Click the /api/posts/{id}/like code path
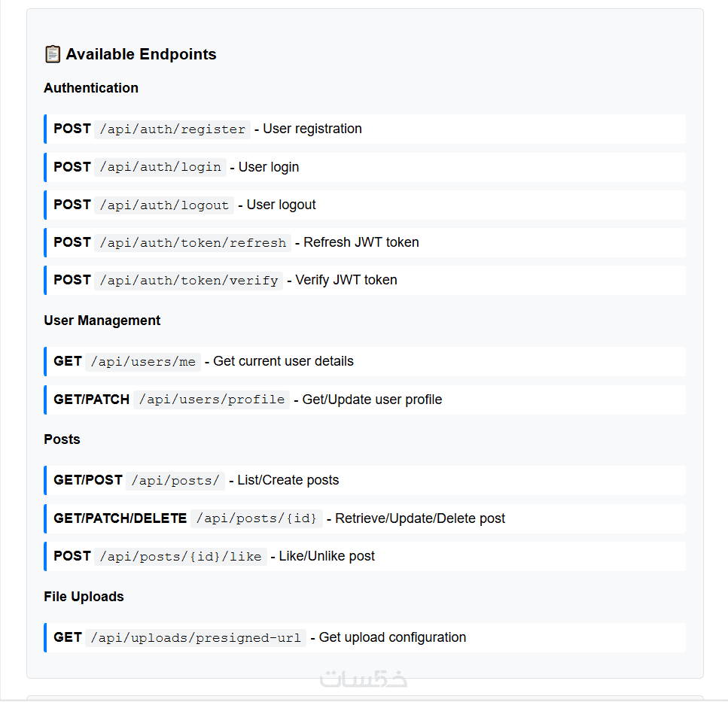728x702 pixels. tap(181, 557)
